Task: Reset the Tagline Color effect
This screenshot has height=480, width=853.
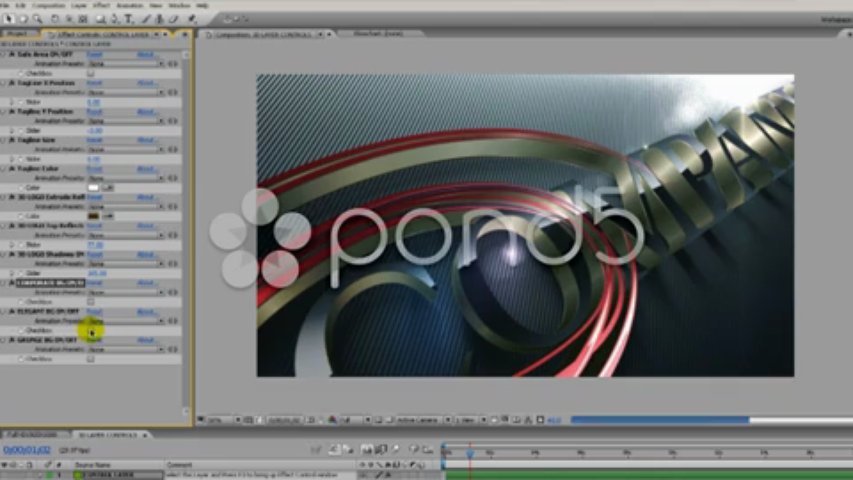Action: pyautogui.click(x=94, y=169)
